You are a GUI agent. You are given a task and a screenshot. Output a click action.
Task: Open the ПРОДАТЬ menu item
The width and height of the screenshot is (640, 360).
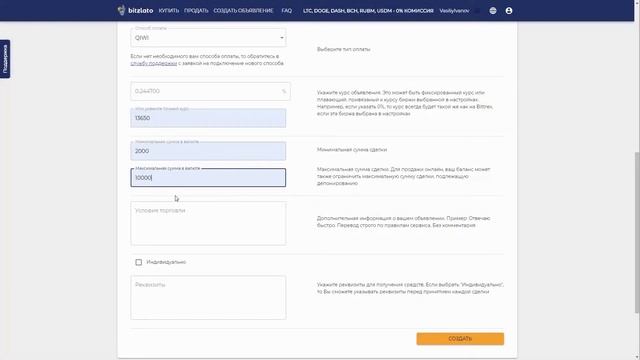click(196, 11)
